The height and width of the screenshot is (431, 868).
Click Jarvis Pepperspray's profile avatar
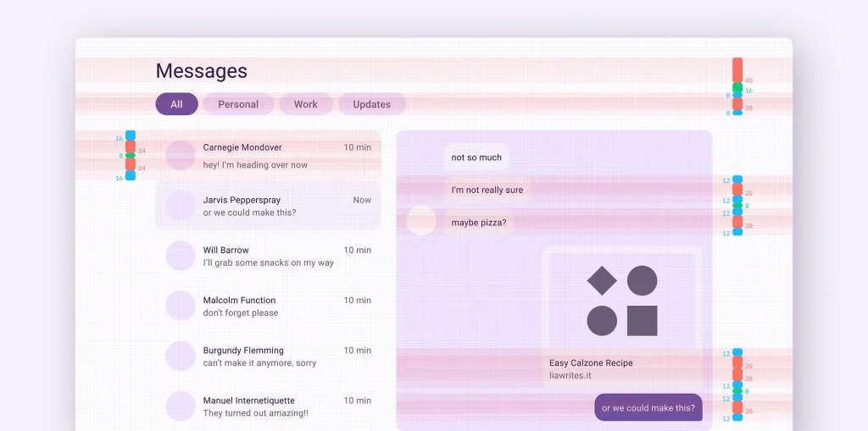pos(181,206)
